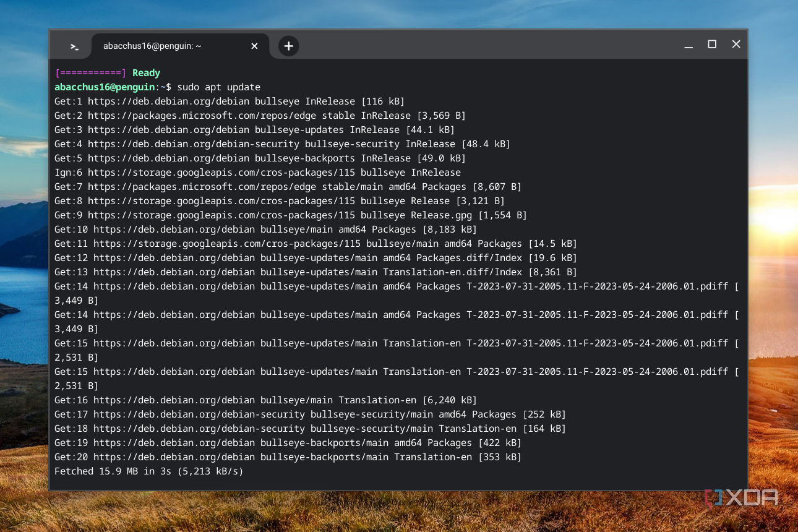Click the Get:5 bullseye-backports InRelease line
Image resolution: width=798 pixels, height=532 pixels.
(260, 158)
